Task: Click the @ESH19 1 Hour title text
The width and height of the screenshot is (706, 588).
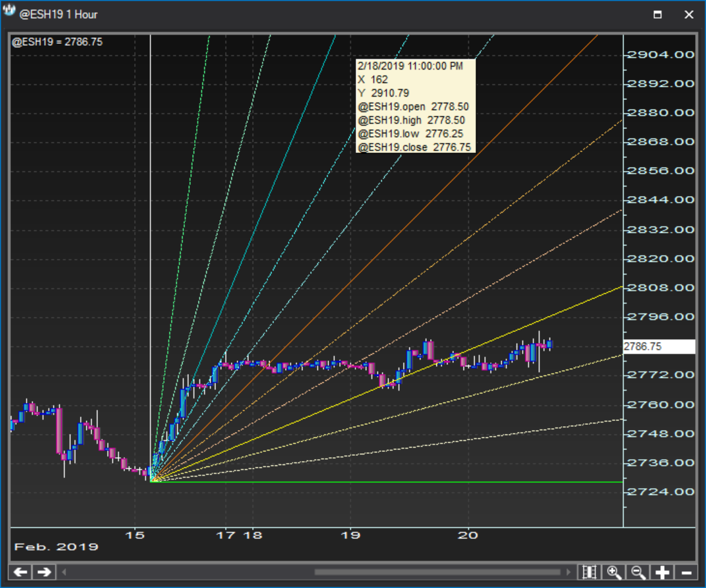Action: point(59,14)
